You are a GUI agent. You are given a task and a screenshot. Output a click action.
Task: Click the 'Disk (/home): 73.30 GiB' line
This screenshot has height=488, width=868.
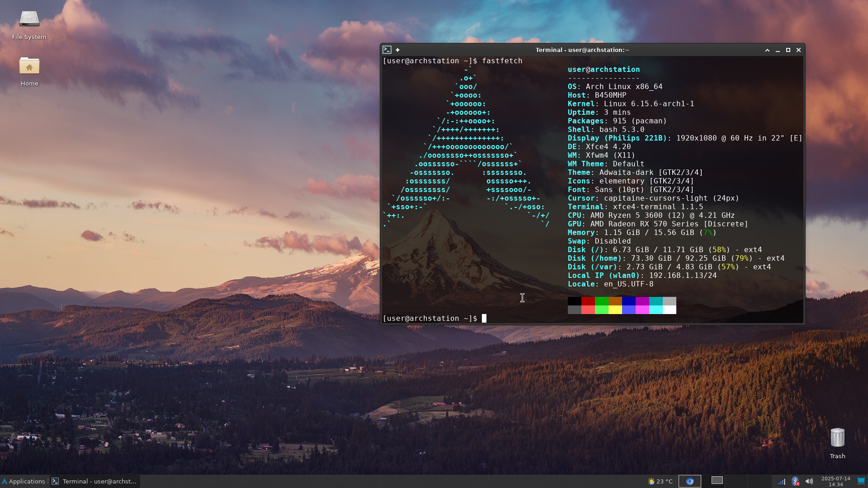point(676,258)
